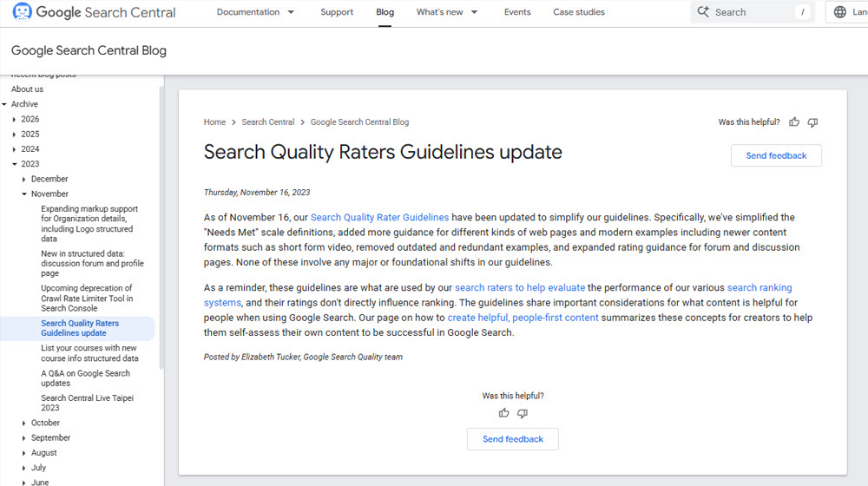Viewport: 868px width, 486px height.
Task: Go to Case studies in the top navigation
Action: 579,12
